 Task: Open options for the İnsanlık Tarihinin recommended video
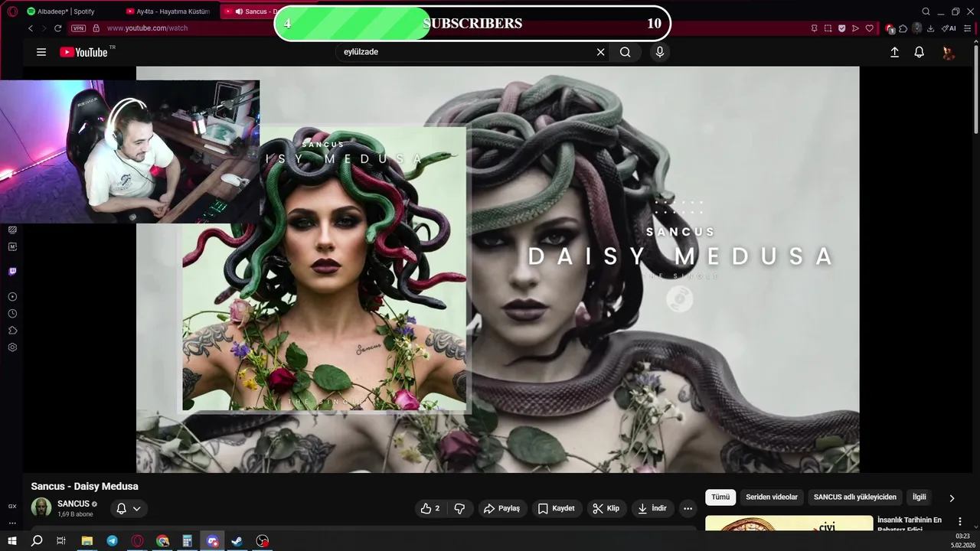pyautogui.click(x=960, y=521)
